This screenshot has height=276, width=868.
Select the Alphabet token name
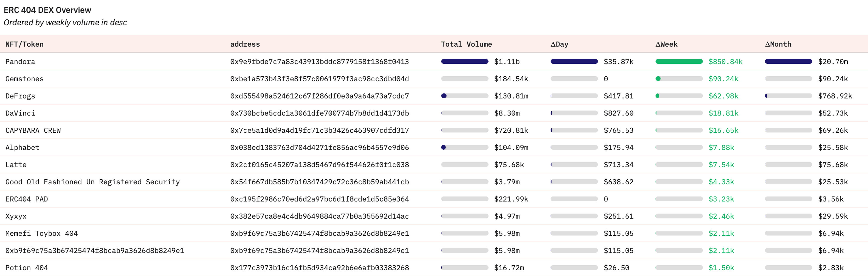[x=22, y=147]
